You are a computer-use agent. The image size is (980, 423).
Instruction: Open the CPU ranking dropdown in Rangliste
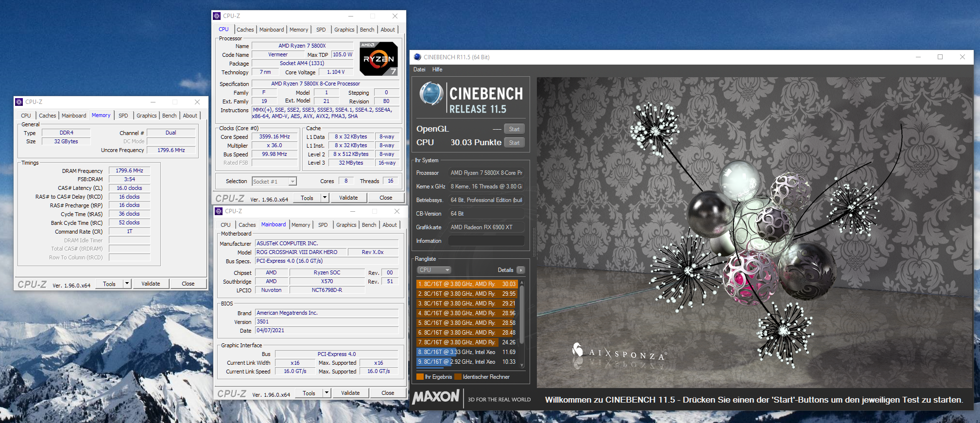tap(434, 270)
